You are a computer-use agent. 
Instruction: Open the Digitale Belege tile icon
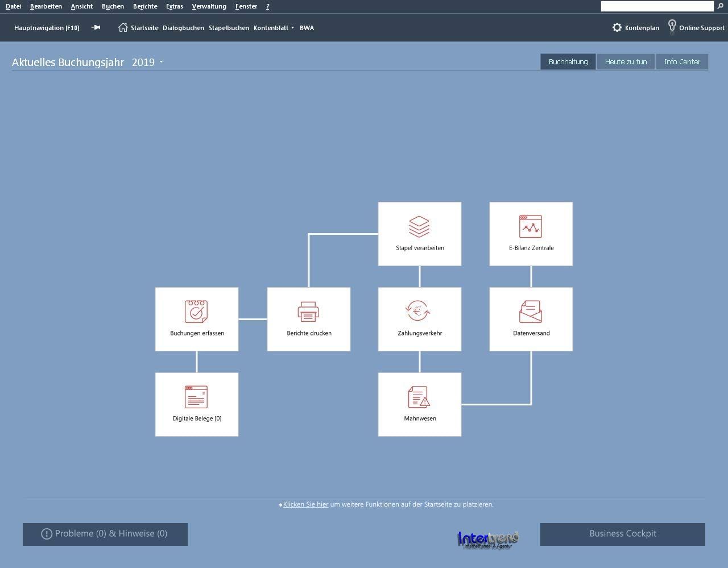click(x=196, y=397)
